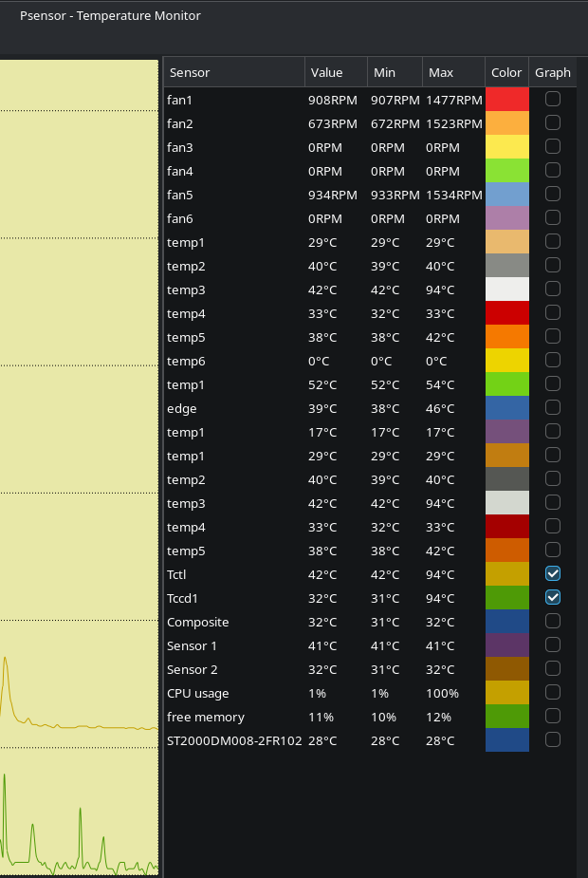The height and width of the screenshot is (878, 588).
Task: Click the Min column header
Action: click(x=395, y=72)
